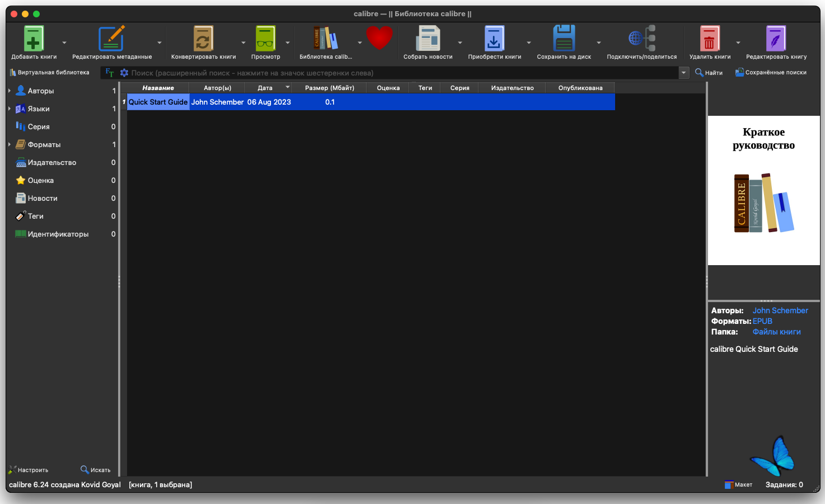Select Авторы in the tag browser
The image size is (825, 504).
[x=41, y=91]
